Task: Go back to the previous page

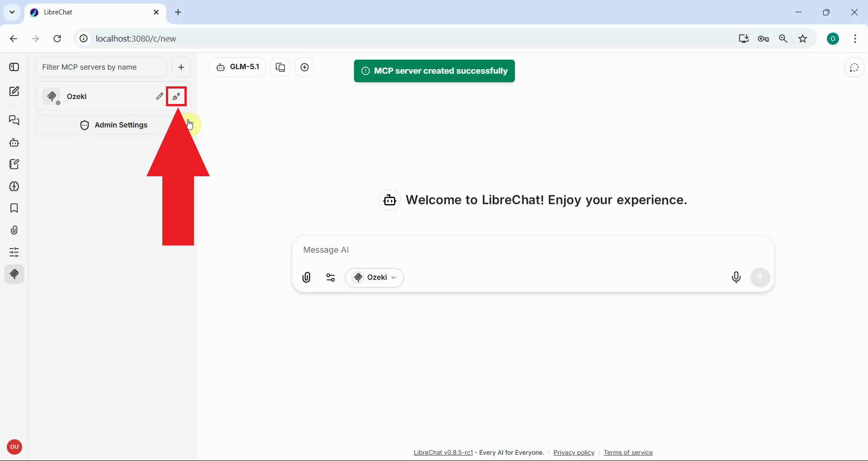Action: coord(14,39)
